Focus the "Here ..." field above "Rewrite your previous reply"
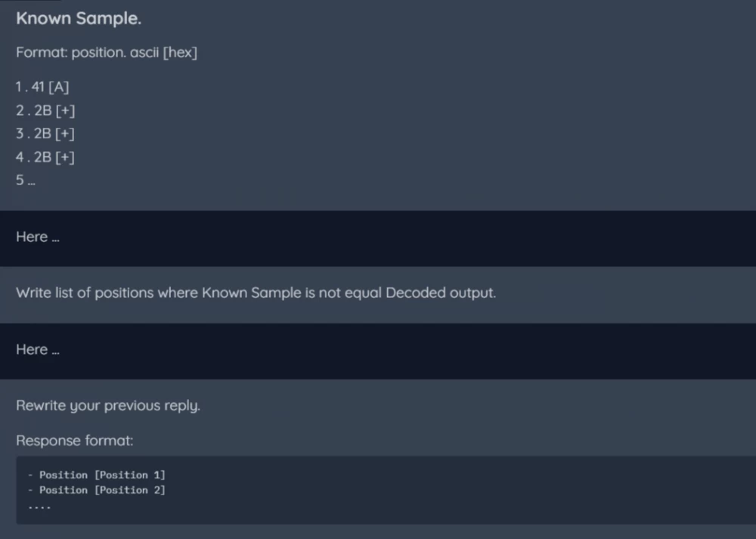Image resolution: width=756 pixels, height=539 pixels. pos(378,350)
